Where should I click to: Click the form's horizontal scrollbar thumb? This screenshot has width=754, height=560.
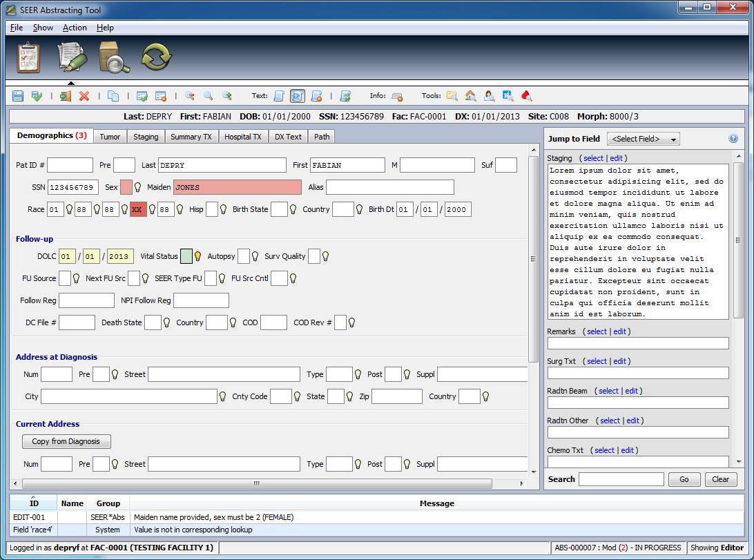coord(257,483)
